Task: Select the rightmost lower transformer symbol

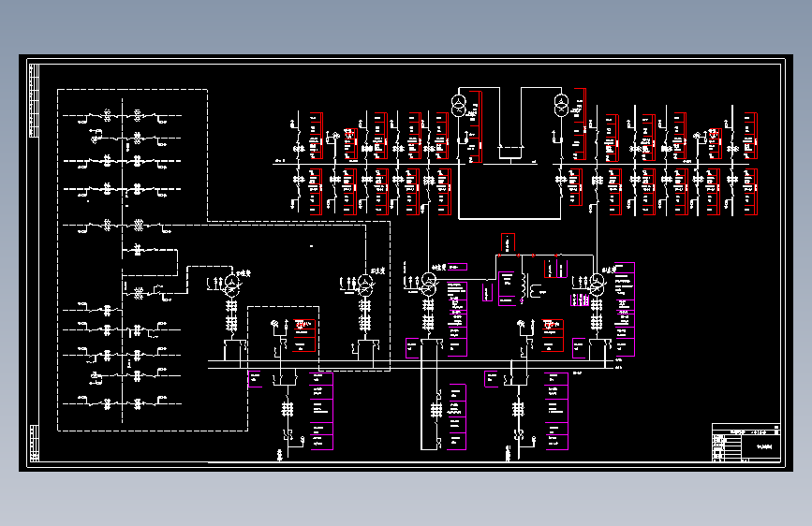Action: click(x=598, y=285)
